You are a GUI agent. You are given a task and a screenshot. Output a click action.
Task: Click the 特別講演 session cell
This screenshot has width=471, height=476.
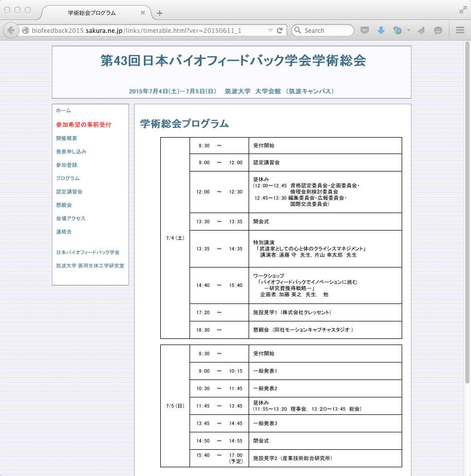[325, 249]
